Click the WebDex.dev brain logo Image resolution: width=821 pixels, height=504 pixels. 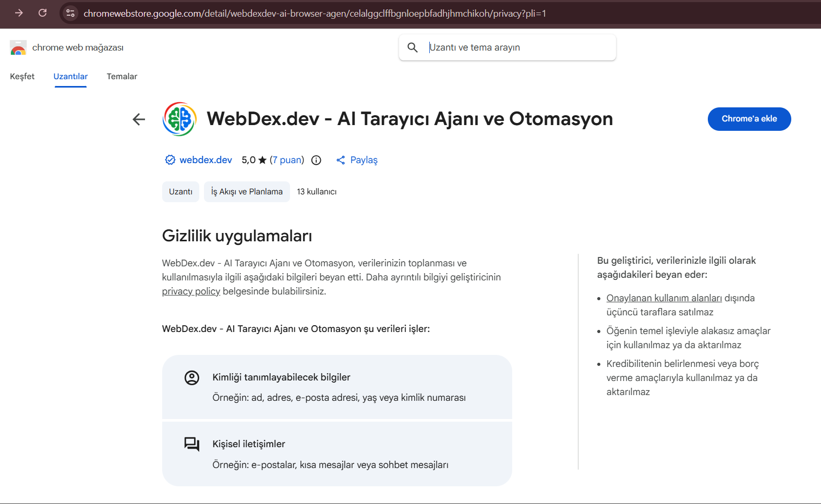point(179,119)
